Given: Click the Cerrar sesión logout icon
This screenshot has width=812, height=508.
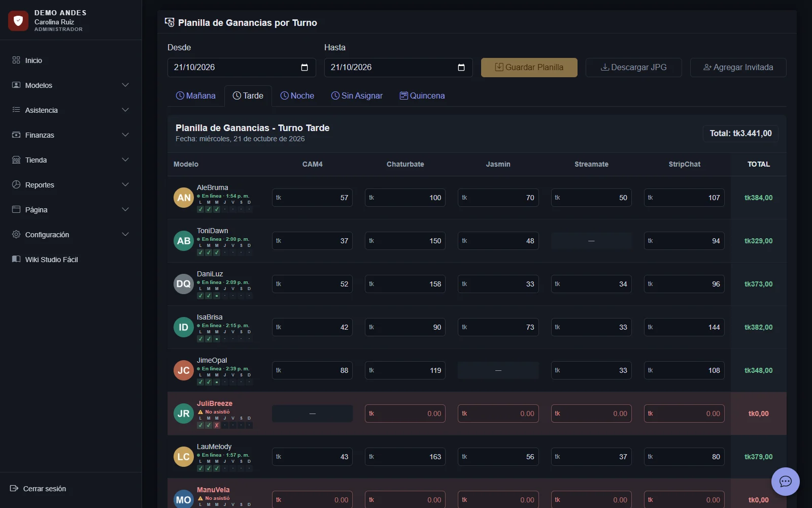Looking at the screenshot, I should pyautogui.click(x=14, y=488).
